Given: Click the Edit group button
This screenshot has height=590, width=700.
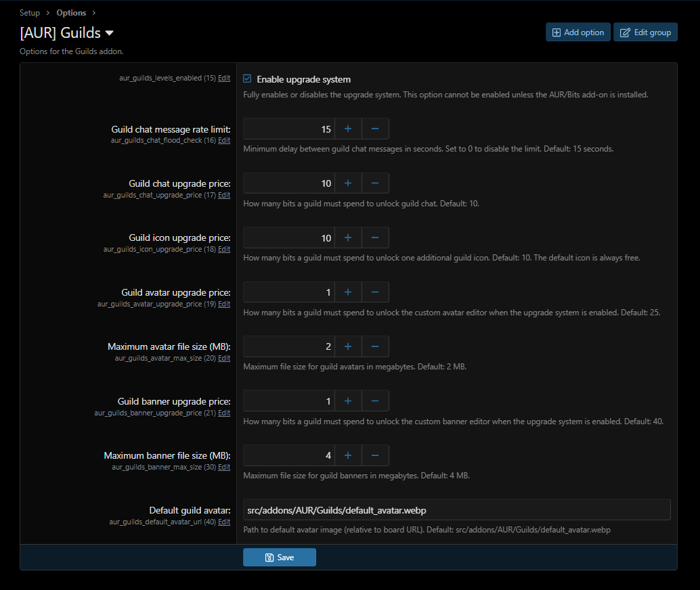Looking at the screenshot, I should point(645,32).
